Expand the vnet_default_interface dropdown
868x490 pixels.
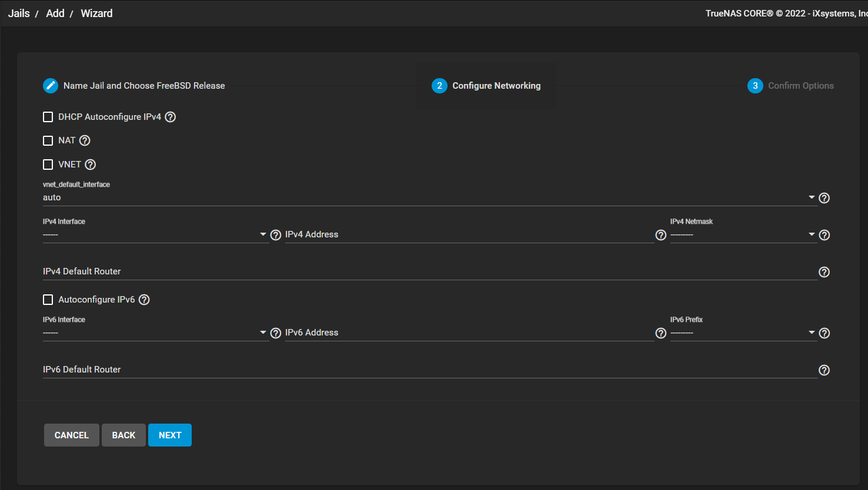click(x=428, y=197)
